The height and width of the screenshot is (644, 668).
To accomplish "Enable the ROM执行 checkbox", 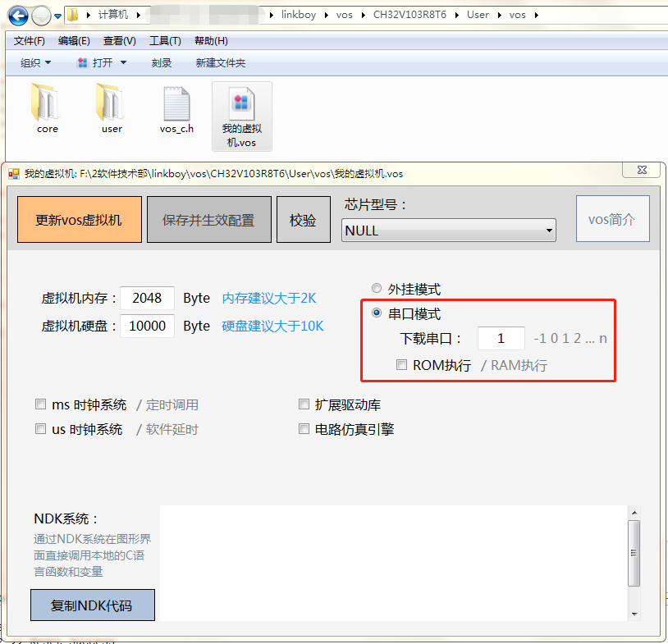I will (x=401, y=365).
